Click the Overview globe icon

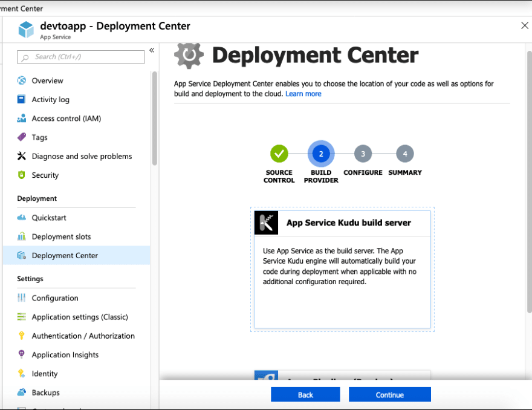point(21,80)
